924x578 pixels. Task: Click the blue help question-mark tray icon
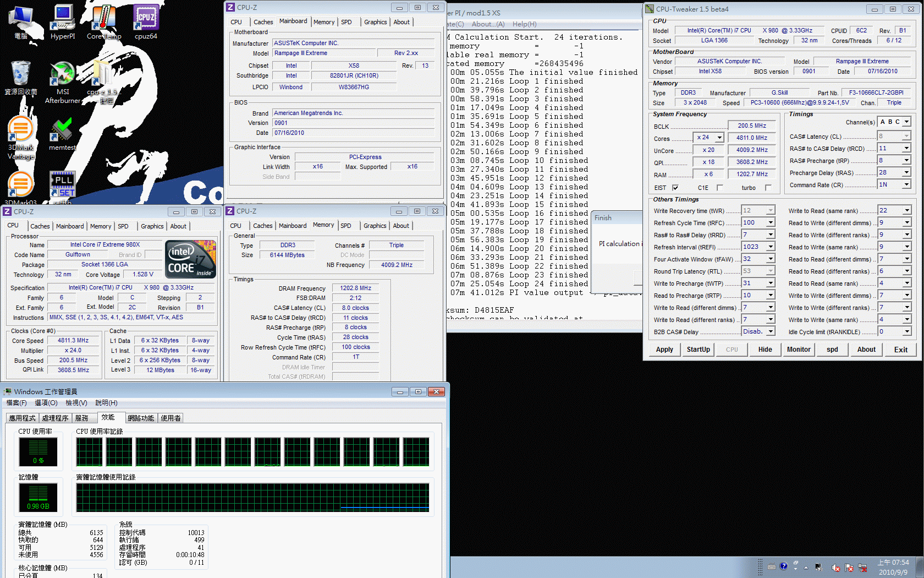(783, 566)
